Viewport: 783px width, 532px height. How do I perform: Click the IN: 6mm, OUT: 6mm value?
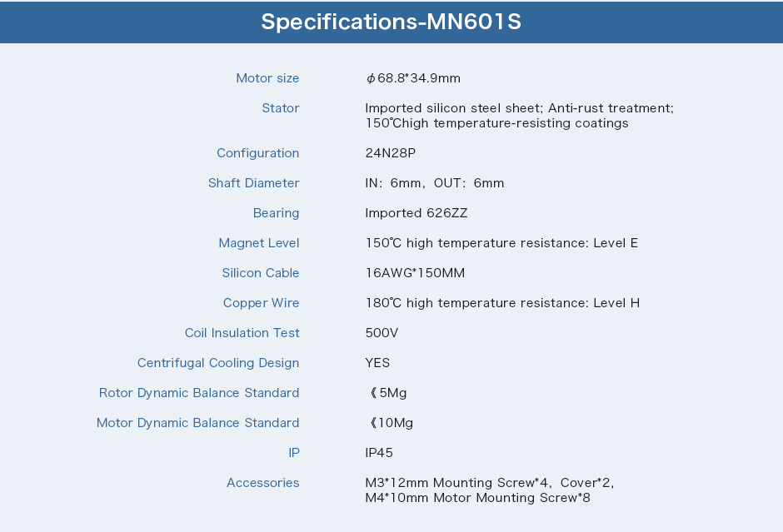tap(435, 183)
